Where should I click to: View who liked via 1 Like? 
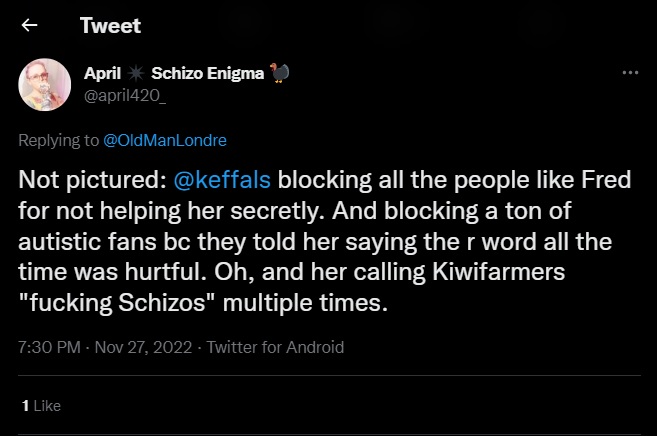point(41,406)
